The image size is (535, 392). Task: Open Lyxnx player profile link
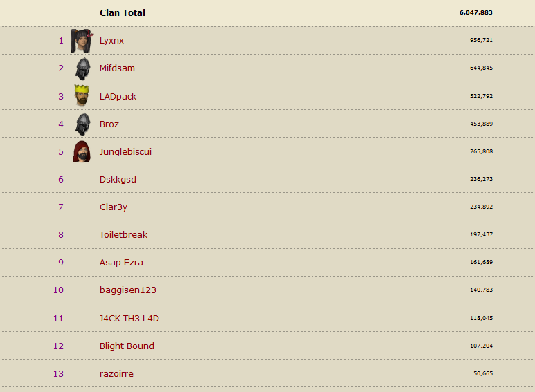[111, 41]
